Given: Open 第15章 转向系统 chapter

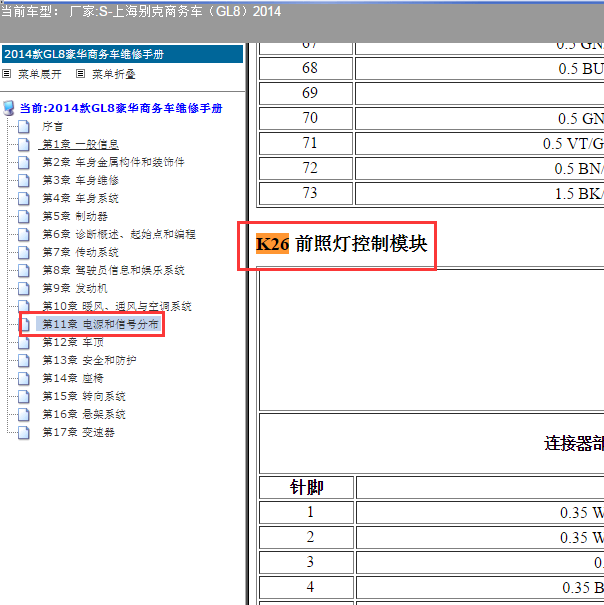Looking at the screenshot, I should coord(84,396).
